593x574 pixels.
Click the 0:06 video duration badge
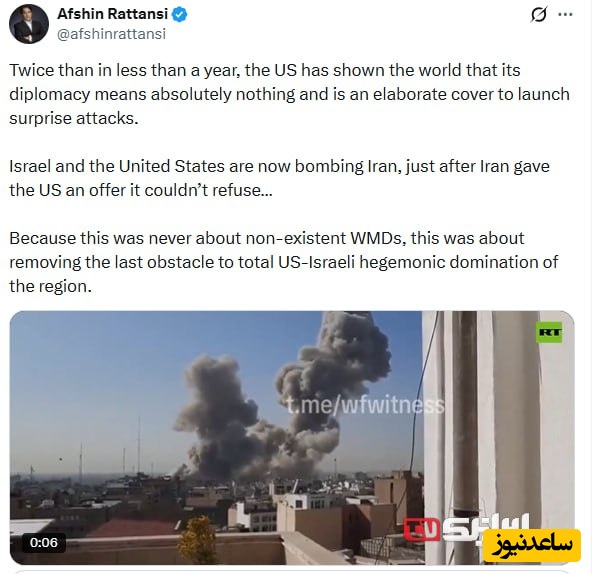pyautogui.click(x=43, y=543)
